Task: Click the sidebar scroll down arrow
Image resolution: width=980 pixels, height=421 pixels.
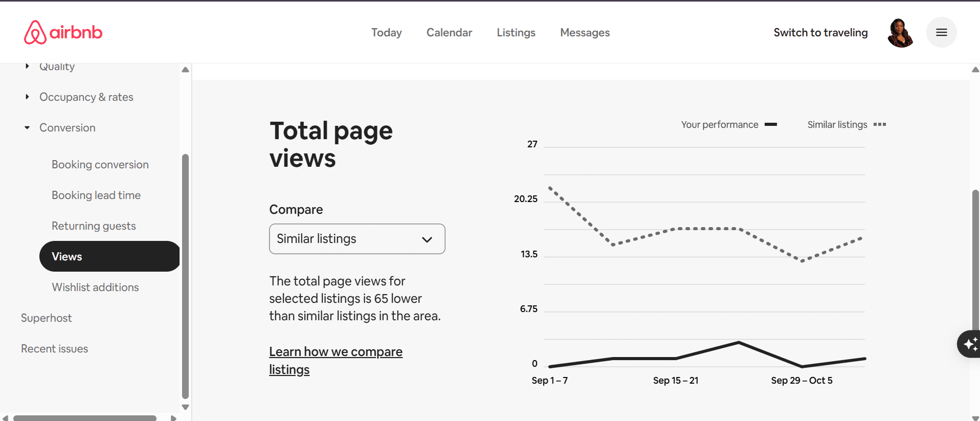Action: pyautogui.click(x=185, y=407)
